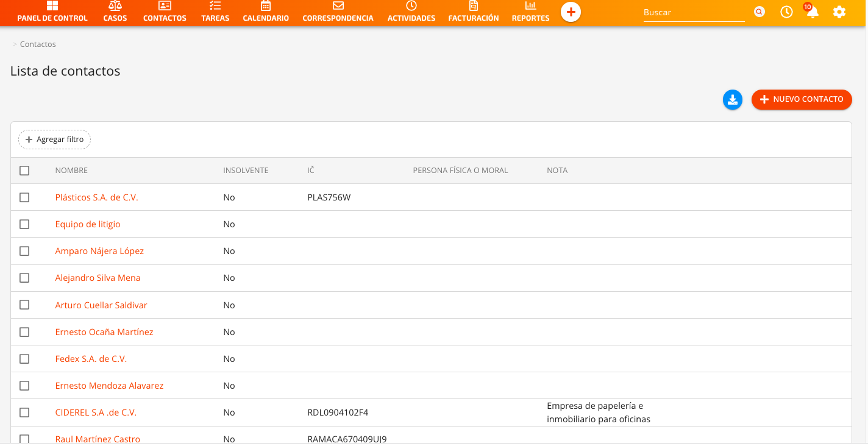The height and width of the screenshot is (446, 868).
Task: Sort by the IČ column header
Action: point(311,171)
